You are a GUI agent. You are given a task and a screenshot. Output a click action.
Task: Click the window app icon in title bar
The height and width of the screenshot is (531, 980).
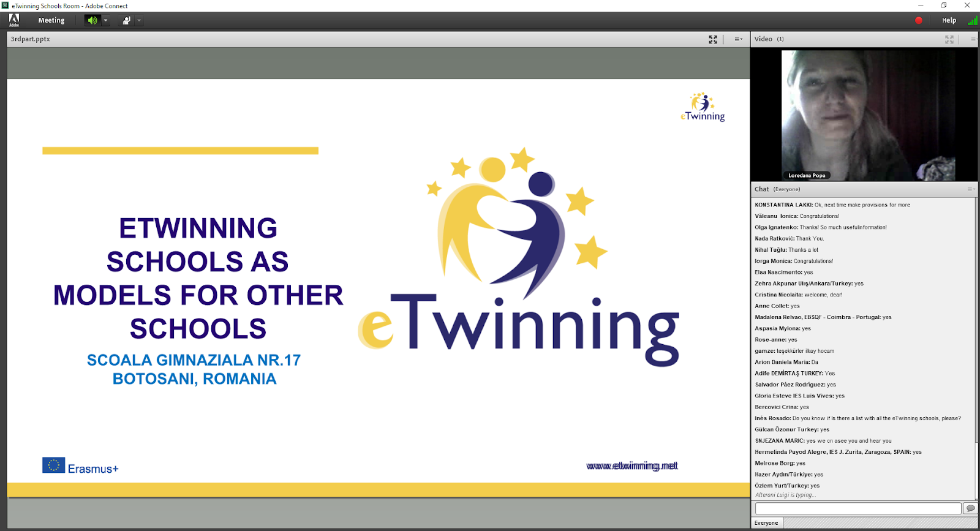[x=5, y=6]
